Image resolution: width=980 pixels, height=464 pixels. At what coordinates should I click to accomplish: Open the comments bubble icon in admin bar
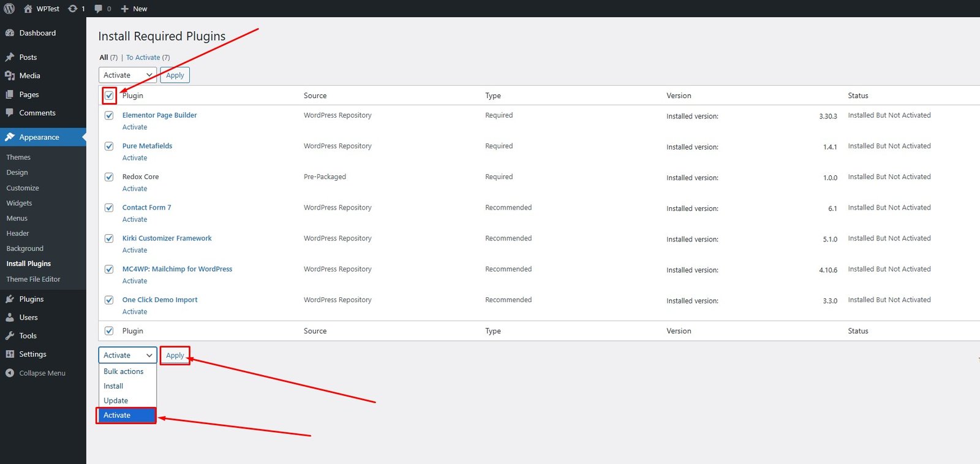[98, 9]
